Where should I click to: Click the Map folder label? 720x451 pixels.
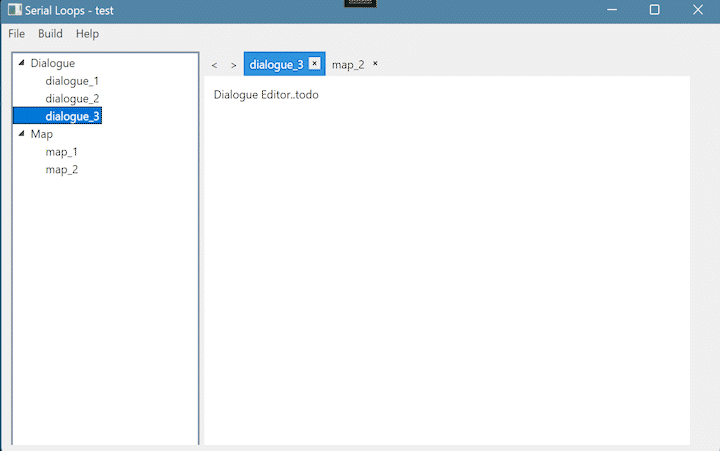click(x=42, y=134)
